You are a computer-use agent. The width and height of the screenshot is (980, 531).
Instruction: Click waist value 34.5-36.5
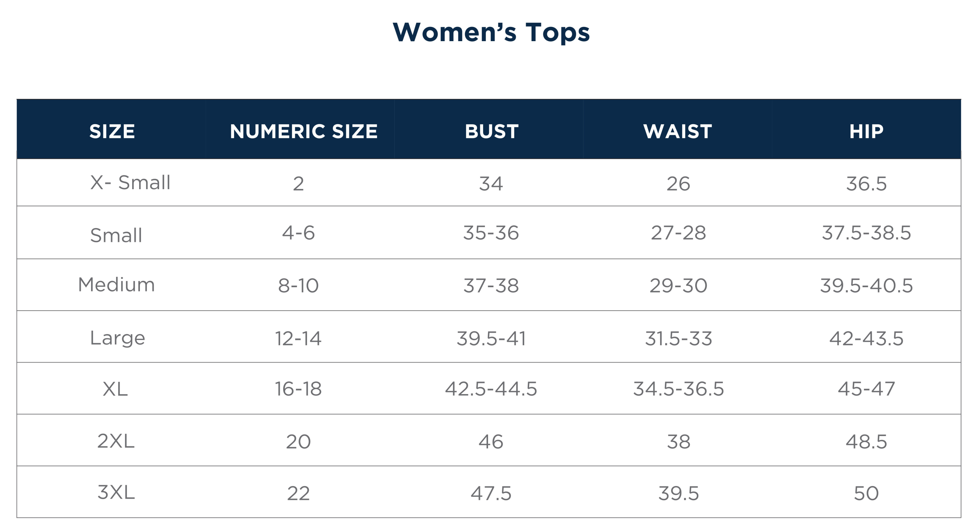678,389
